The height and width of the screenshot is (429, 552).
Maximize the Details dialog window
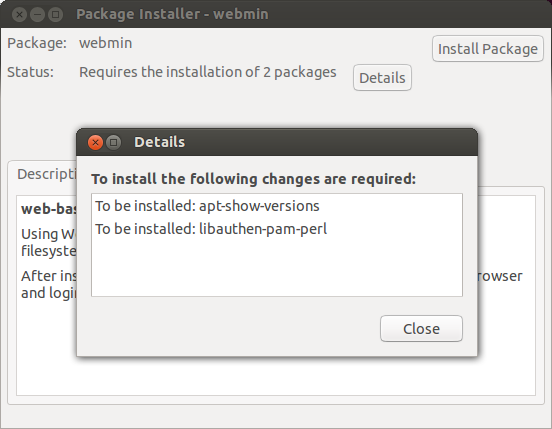pyautogui.click(x=113, y=143)
